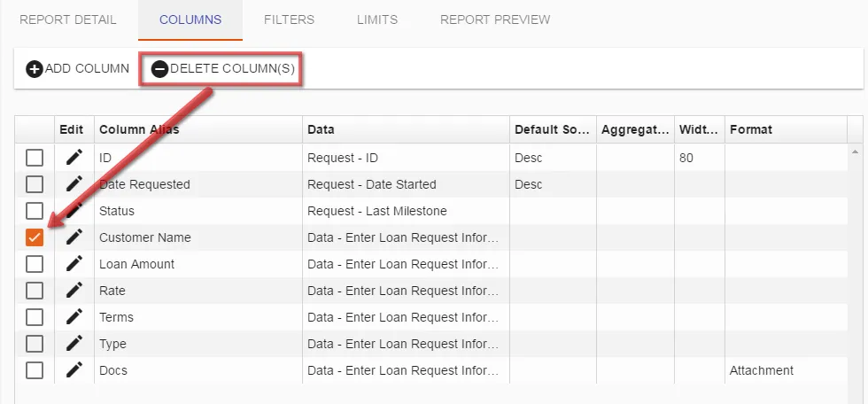
Task: Edit the Date Requested column via its pencil
Action: pyautogui.click(x=74, y=184)
